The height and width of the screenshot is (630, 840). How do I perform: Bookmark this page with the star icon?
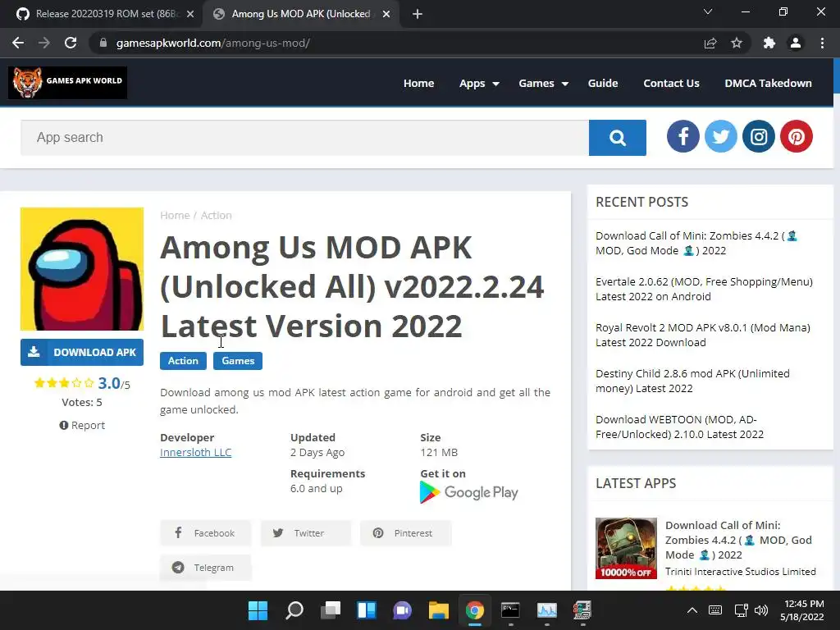[737, 43]
